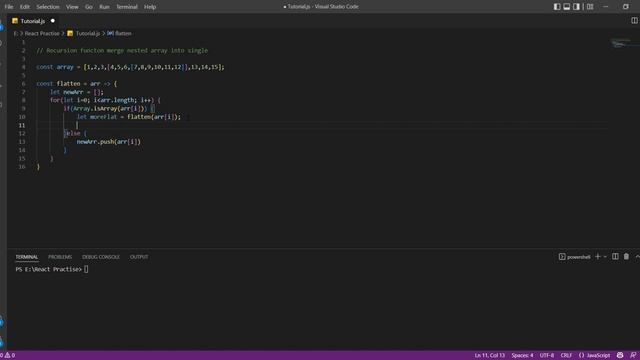Screen dimensions: 640x360
Task: Open the File menu
Action: [9, 7]
